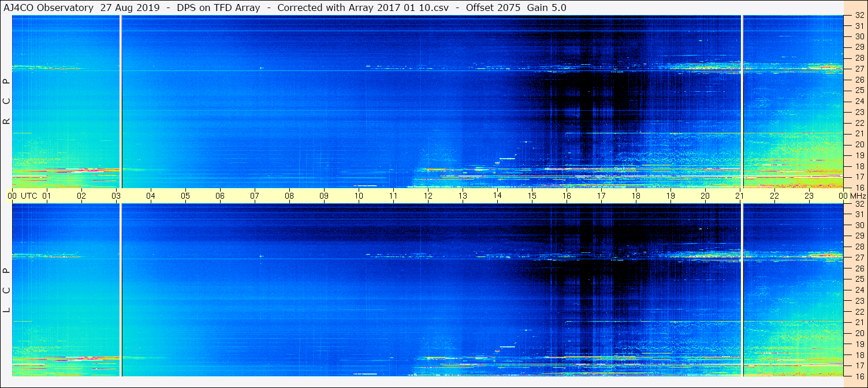Select the 02 hour tick label
This screenshot has width=868, height=388.
[x=81, y=196]
